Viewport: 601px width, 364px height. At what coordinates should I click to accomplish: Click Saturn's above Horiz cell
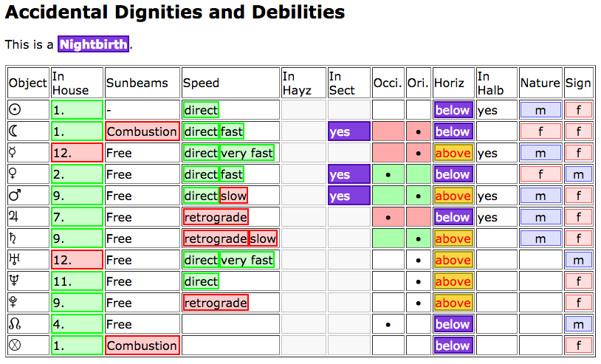coord(453,238)
